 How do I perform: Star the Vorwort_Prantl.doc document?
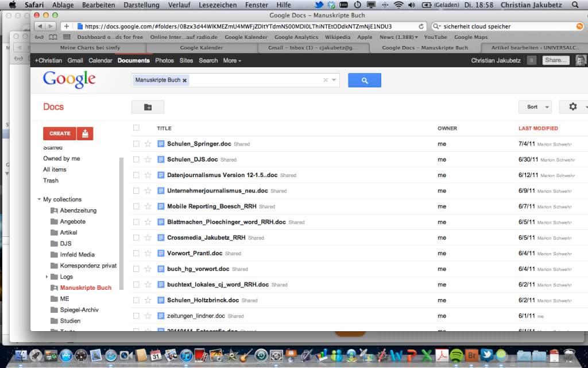[148, 254]
